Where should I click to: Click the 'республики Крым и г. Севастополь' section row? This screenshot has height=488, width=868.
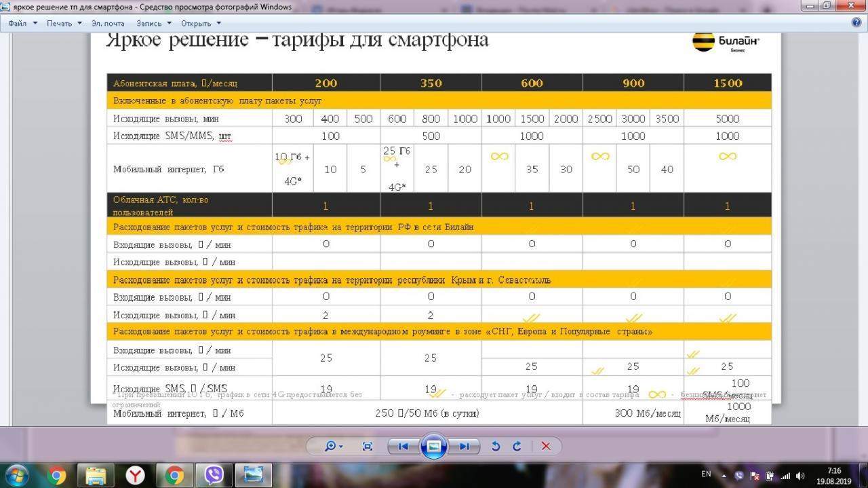click(x=439, y=280)
